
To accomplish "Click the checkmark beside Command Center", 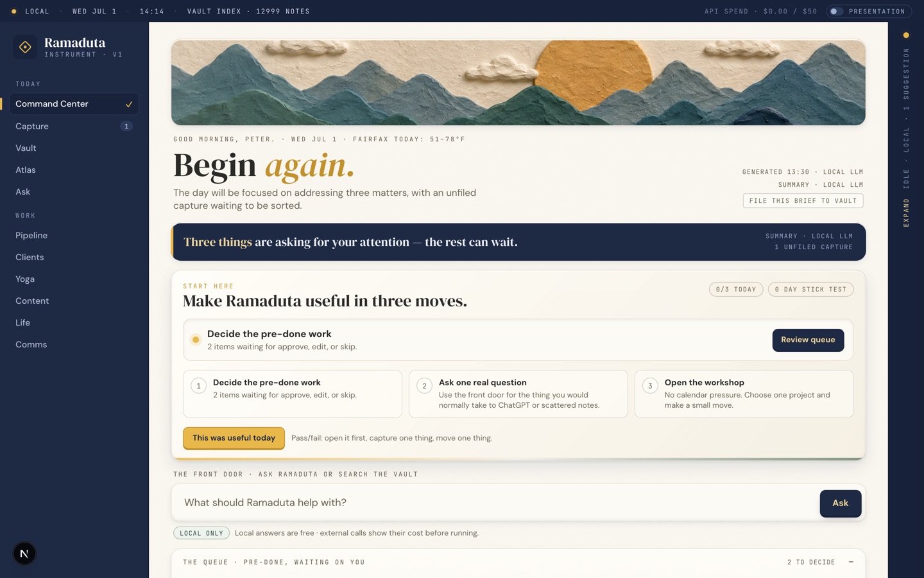I will pyautogui.click(x=129, y=104).
